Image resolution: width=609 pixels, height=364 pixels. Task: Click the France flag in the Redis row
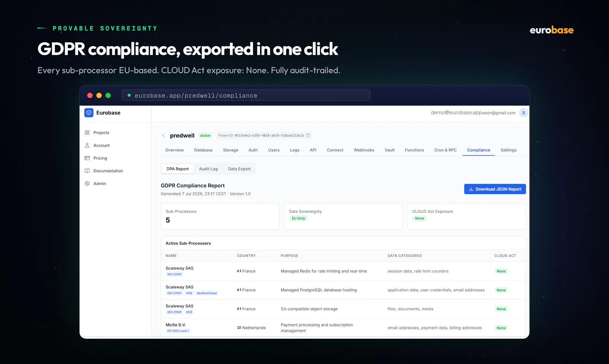(x=239, y=271)
